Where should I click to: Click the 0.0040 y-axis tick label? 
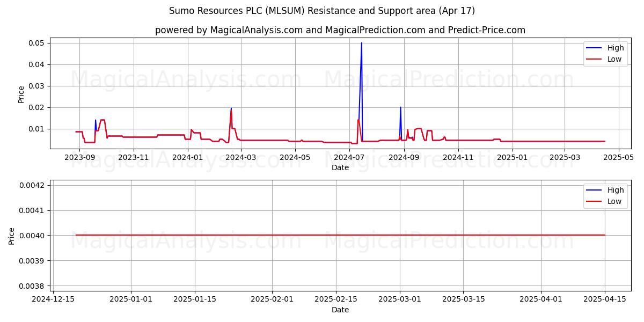[x=33, y=236]
